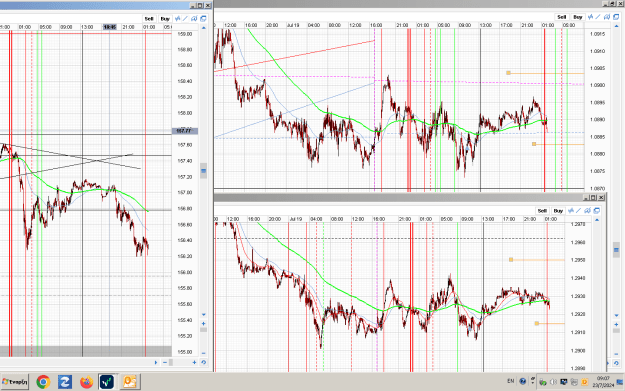Open indicators icon in top-right chart toolbar

pyautogui.click(x=591, y=17)
